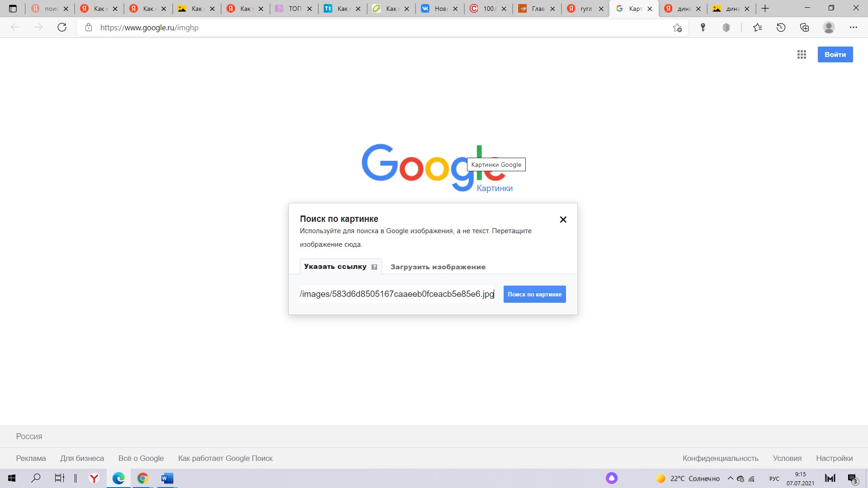Image resolution: width=868 pixels, height=488 pixels.
Task: Click the Конфиденциальность footer item
Action: tap(722, 458)
